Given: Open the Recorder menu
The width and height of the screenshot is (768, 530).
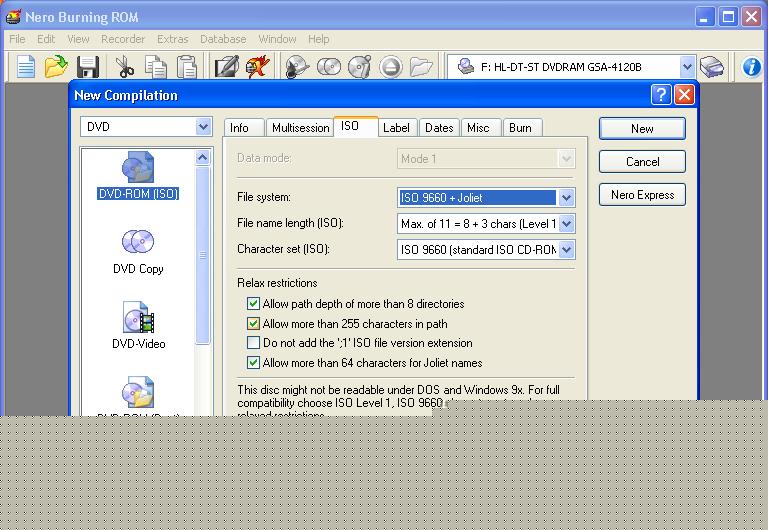Looking at the screenshot, I should coord(123,39).
